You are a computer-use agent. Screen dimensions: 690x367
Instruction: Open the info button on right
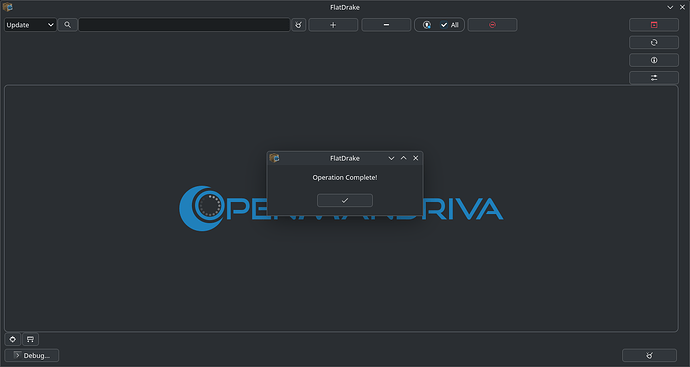pos(653,60)
